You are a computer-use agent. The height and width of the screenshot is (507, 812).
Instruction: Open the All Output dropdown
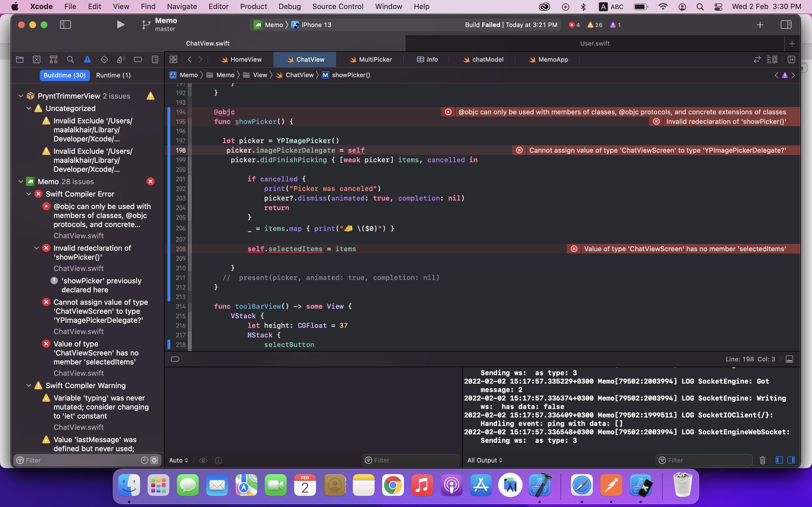pyautogui.click(x=484, y=460)
